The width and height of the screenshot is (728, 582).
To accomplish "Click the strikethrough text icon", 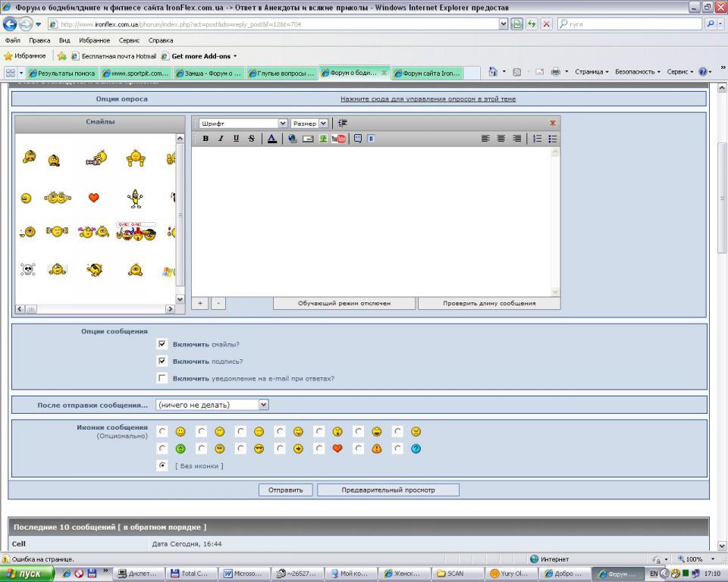I will point(251,139).
